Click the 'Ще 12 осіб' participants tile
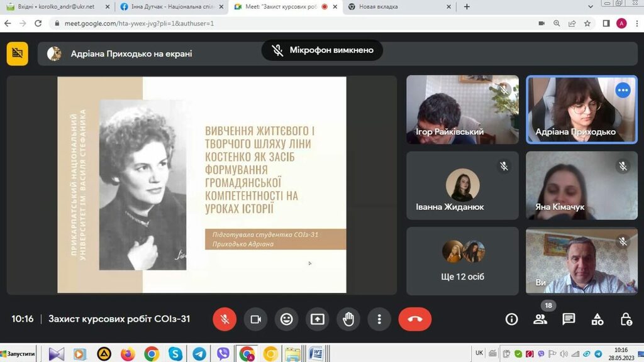Viewport: 644px width, 362px height. [462, 261]
